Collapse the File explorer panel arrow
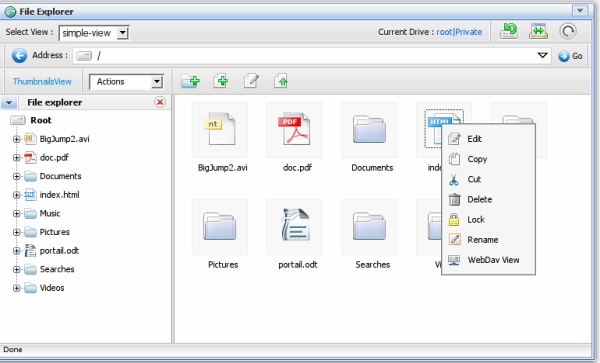Viewport: 600px width, 363px height. pyautogui.click(x=9, y=103)
